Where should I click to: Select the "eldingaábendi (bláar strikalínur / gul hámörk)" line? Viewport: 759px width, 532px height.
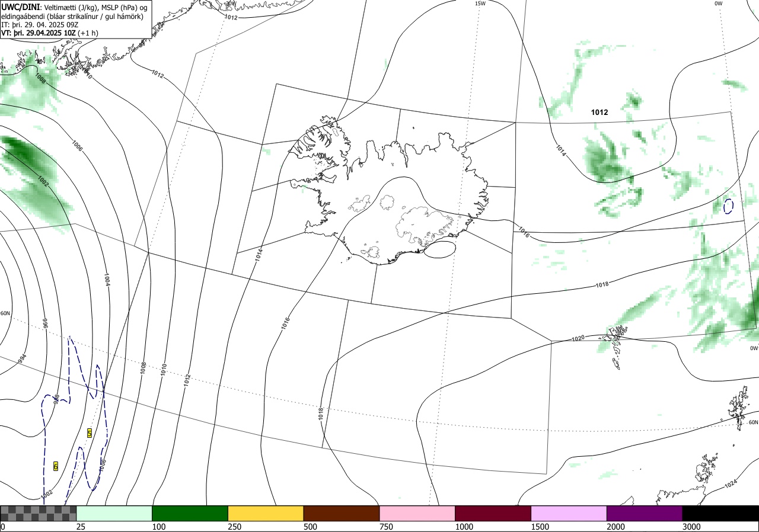(72, 16)
